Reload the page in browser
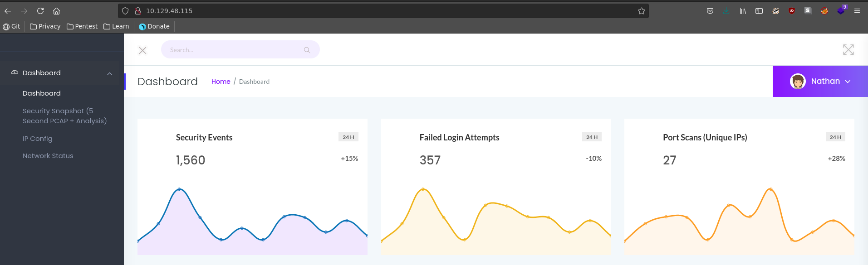Screen dimensions: 868x265 40,11
